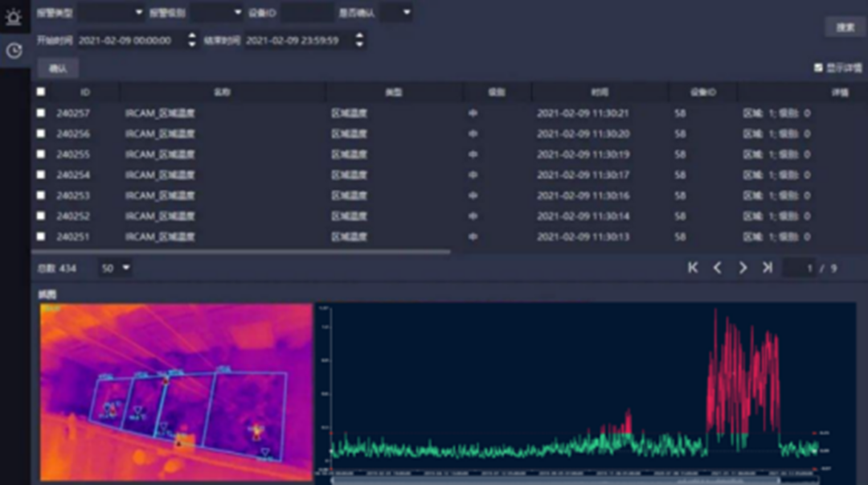
Task: Click the device ID column header
Action: 702,92
